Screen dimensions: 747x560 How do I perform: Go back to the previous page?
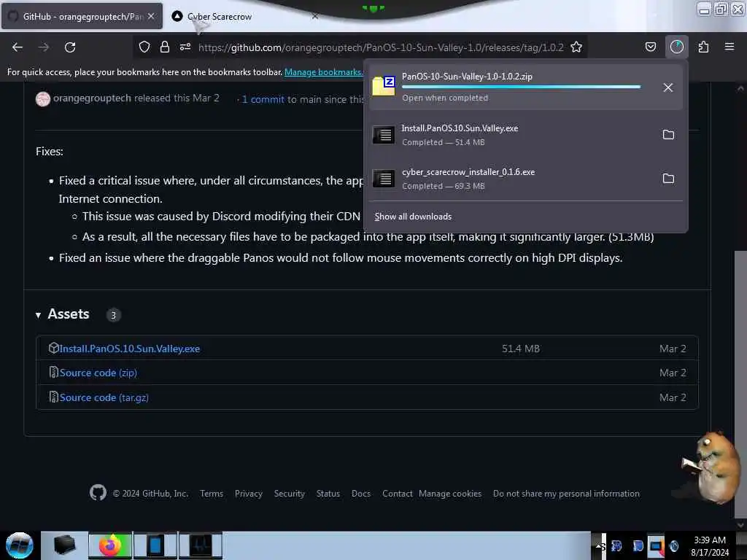pos(18,47)
